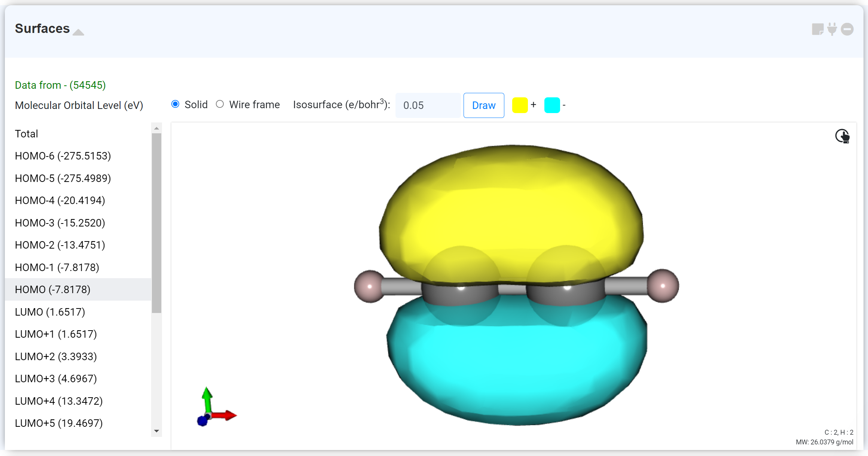Screen dimensions: 868x456
Task: Select the LUMO (1.6517) orbital
Action: (x=50, y=312)
